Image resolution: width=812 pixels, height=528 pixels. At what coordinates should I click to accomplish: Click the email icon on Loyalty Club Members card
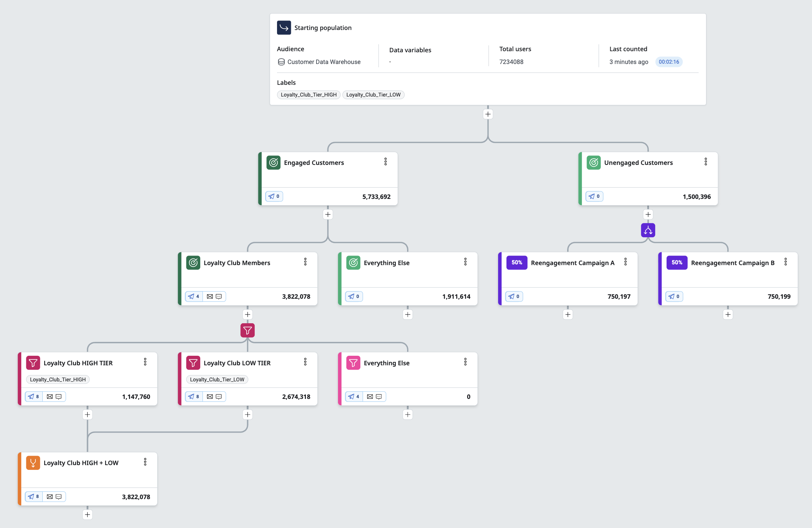210,297
